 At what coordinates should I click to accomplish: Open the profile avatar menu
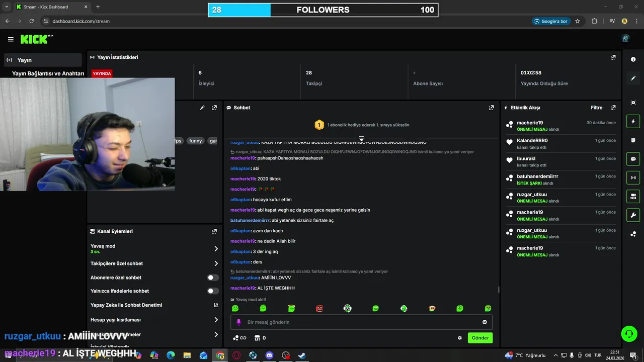625,39
